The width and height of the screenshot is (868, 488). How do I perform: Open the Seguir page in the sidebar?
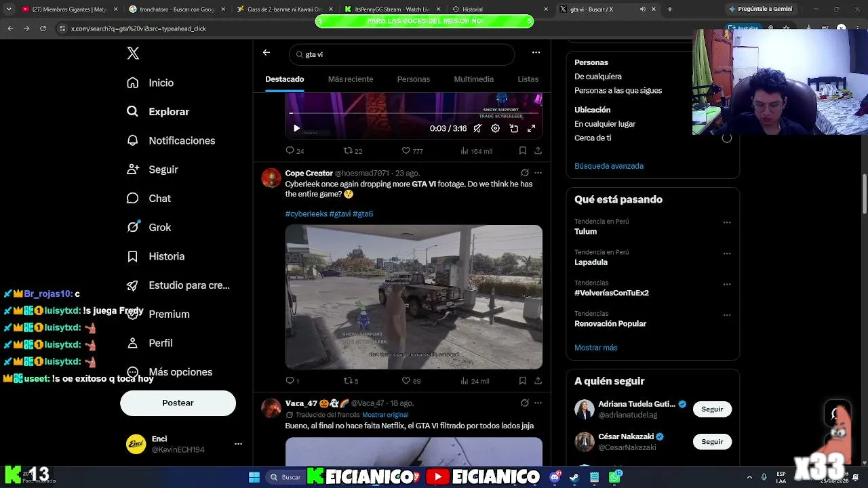click(x=152, y=169)
